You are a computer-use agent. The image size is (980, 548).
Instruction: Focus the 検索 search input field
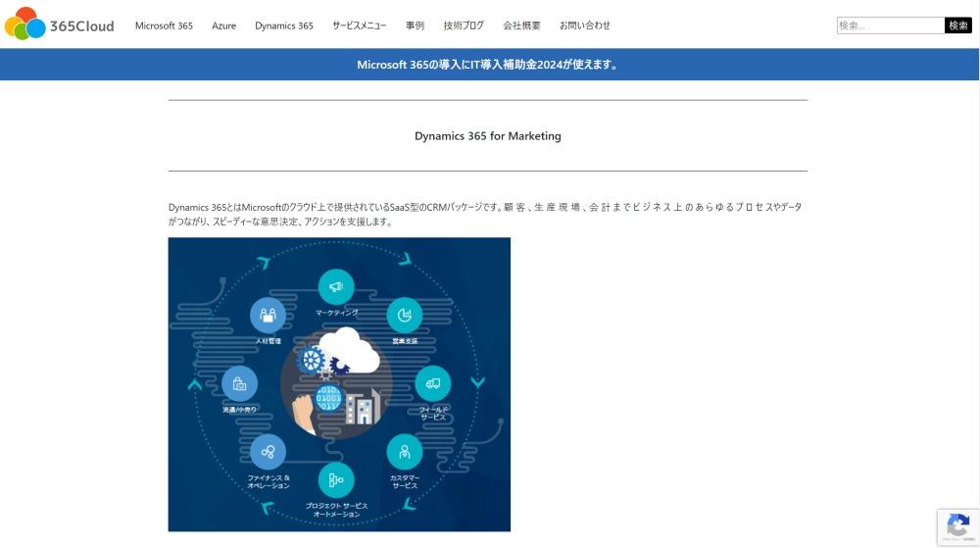(891, 25)
